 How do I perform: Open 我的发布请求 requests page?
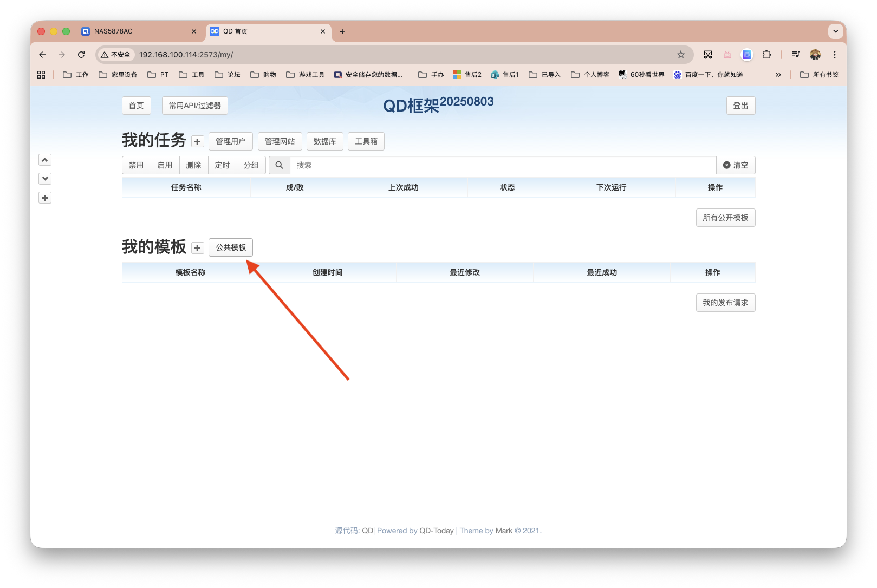point(725,303)
